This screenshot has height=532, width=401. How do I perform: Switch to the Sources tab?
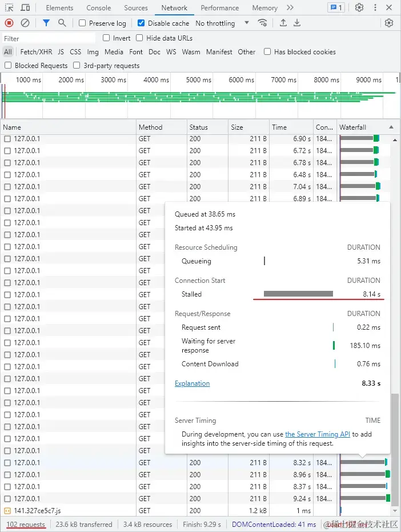pos(136,8)
